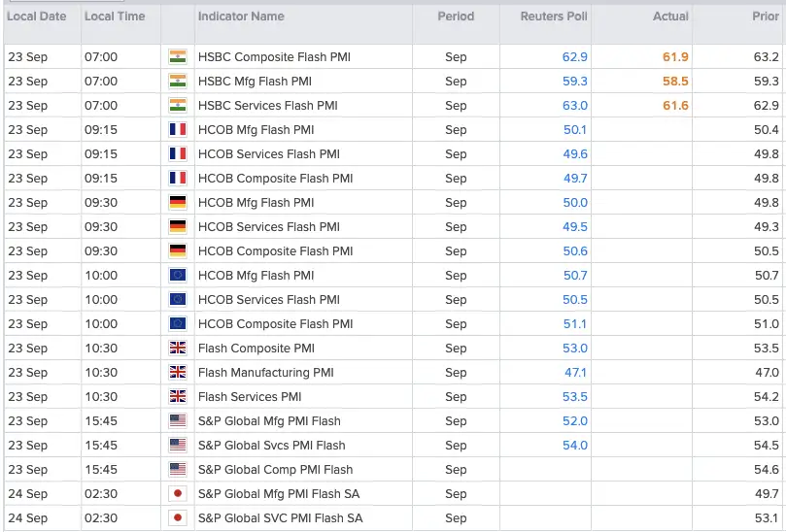Select Actual value 58.5
Viewport: 786px width, 532px height.
675,82
